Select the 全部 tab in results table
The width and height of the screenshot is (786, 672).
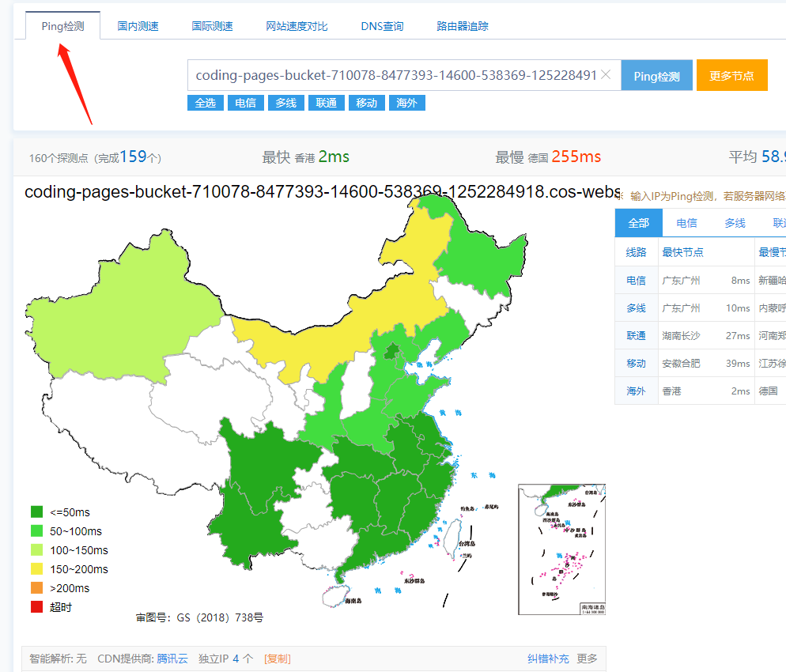(638, 223)
